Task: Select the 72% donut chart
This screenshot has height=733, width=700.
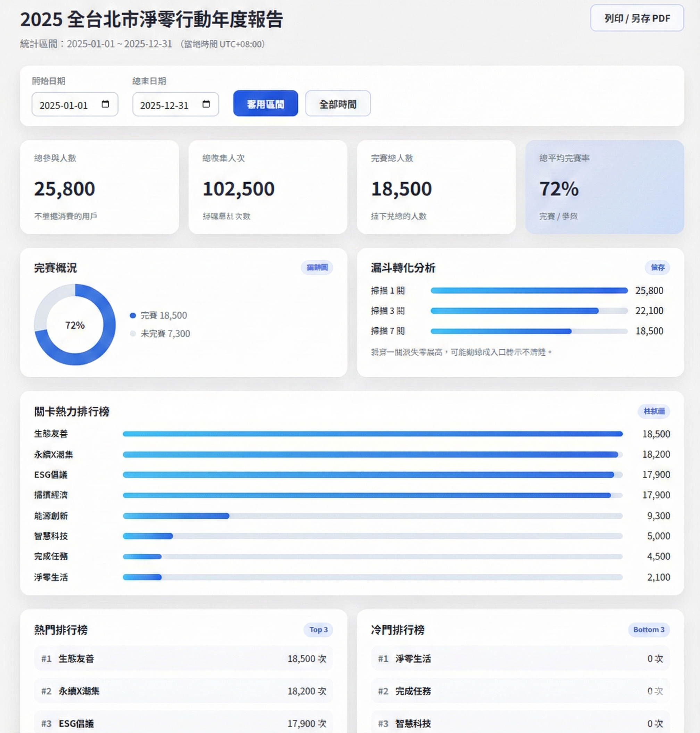Action: coord(75,326)
